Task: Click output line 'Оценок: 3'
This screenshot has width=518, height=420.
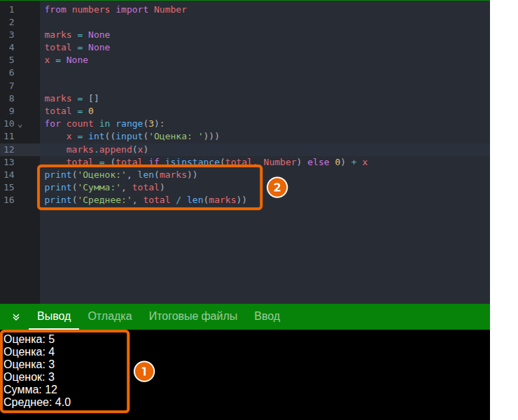Action: point(29,377)
